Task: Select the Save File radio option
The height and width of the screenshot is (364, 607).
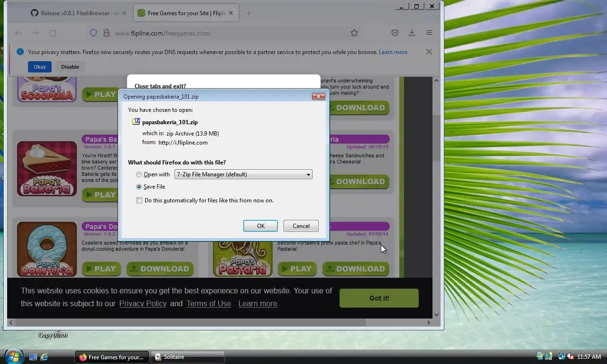Action: (x=139, y=187)
